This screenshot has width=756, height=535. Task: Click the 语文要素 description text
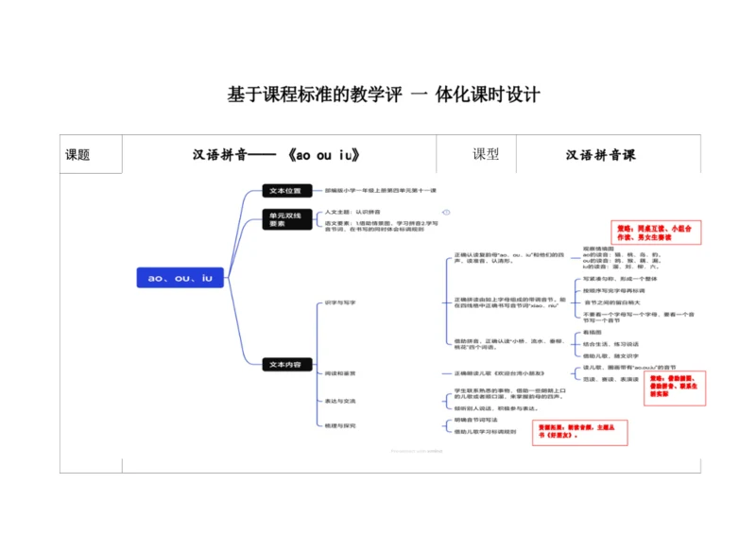pos(381,226)
